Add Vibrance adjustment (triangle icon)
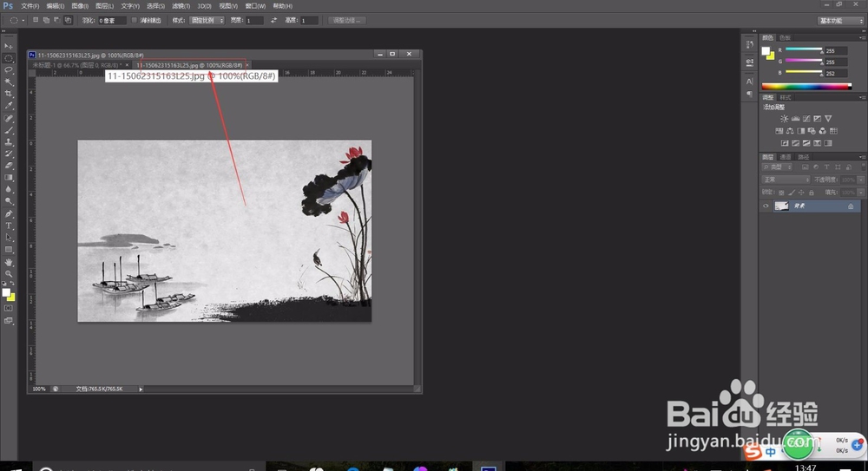Image resolution: width=868 pixels, height=471 pixels. (828, 119)
